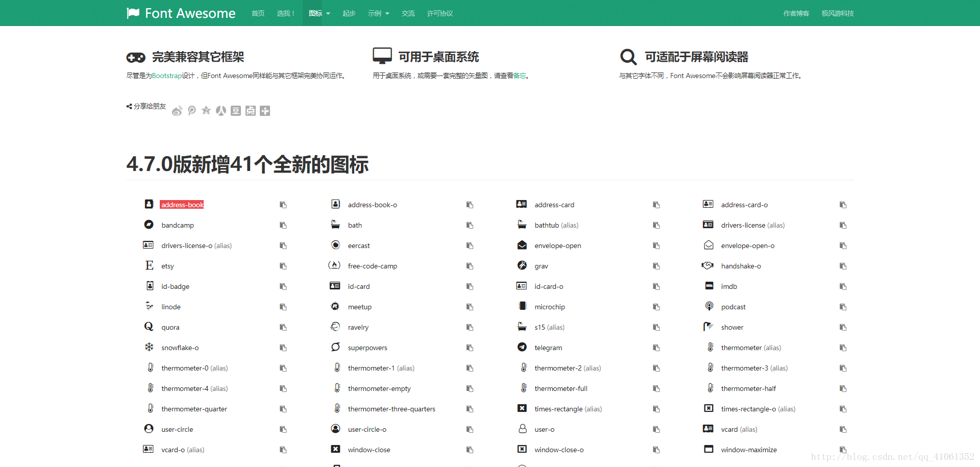Screen dimensions: 980x467
Task: Visit the 作者博客 link
Action: point(796,13)
